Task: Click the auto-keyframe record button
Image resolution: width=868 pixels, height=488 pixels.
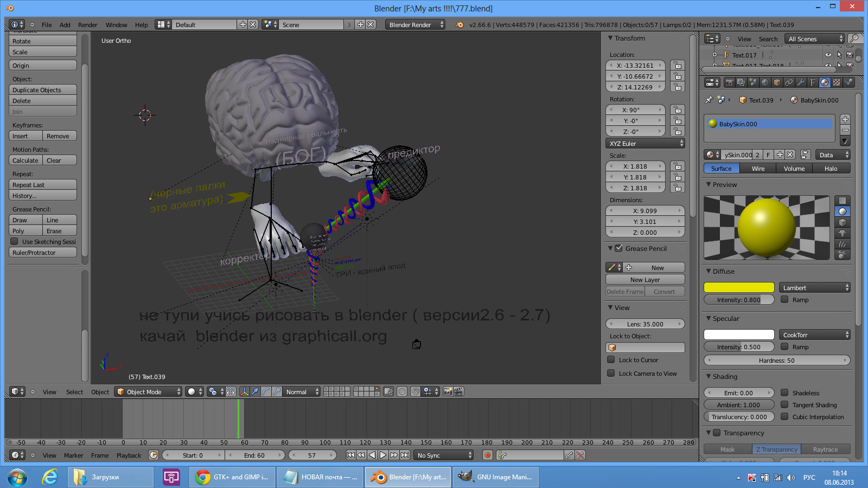Action: pos(488,455)
